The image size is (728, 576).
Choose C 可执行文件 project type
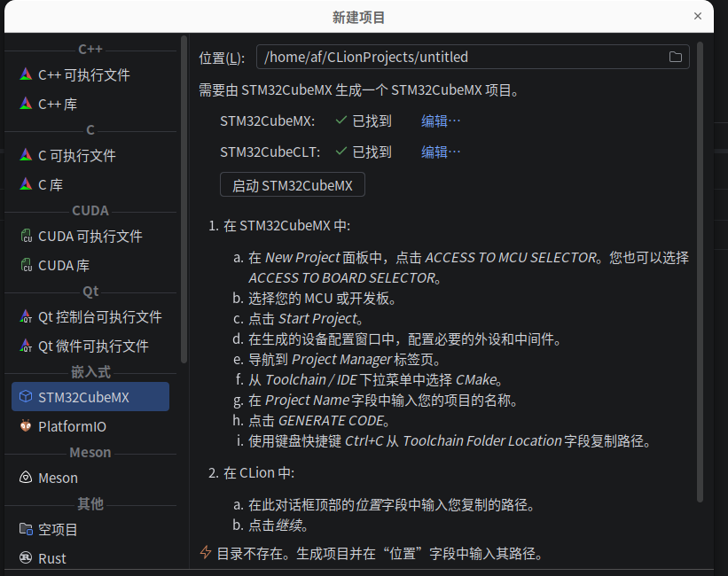click(90, 155)
